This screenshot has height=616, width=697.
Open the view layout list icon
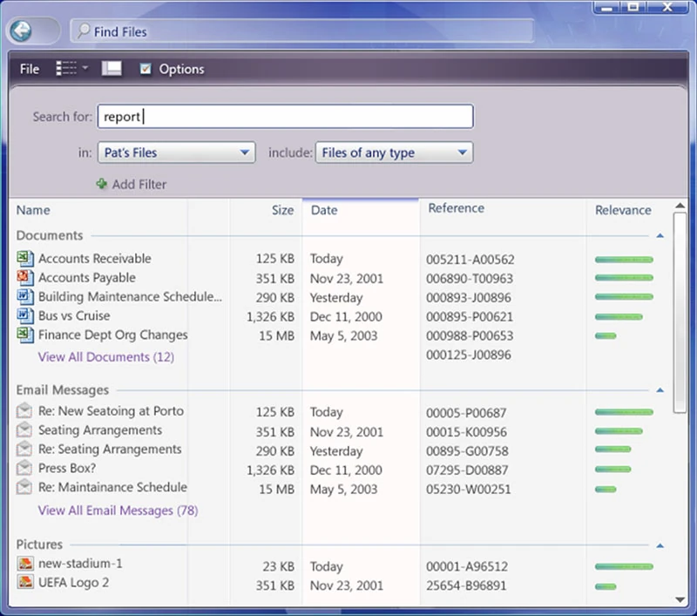pyautogui.click(x=66, y=69)
